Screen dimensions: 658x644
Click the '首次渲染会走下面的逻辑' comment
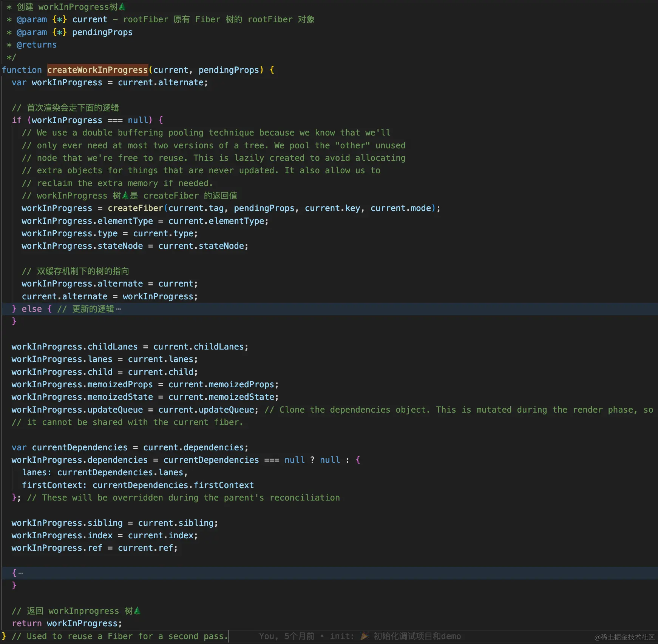click(65, 108)
